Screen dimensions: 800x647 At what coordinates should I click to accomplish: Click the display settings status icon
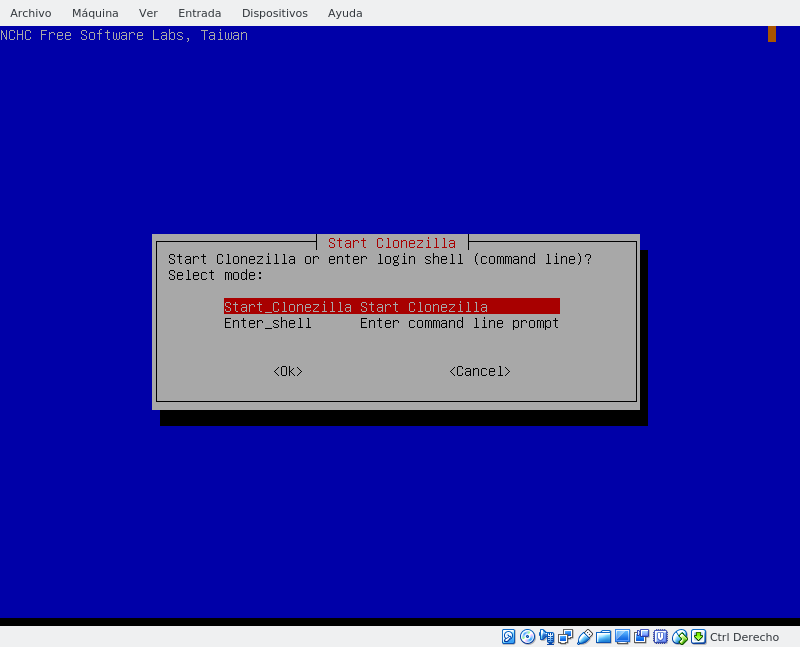pos(622,636)
